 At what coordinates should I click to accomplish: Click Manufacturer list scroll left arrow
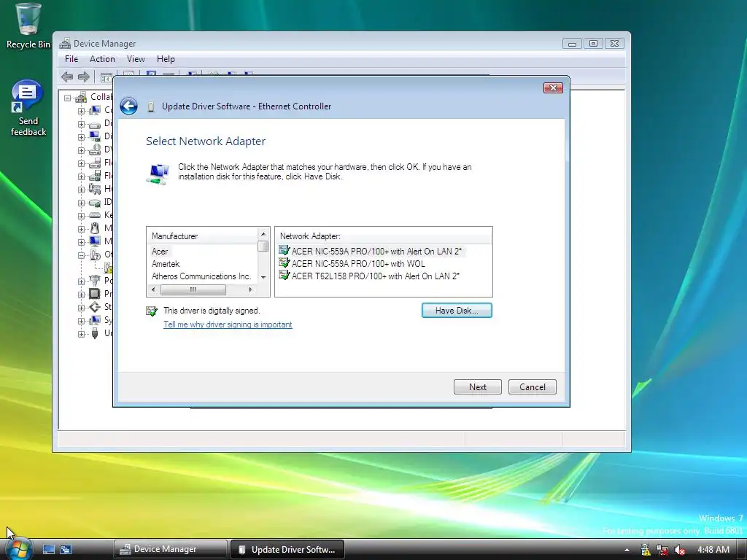coord(153,289)
